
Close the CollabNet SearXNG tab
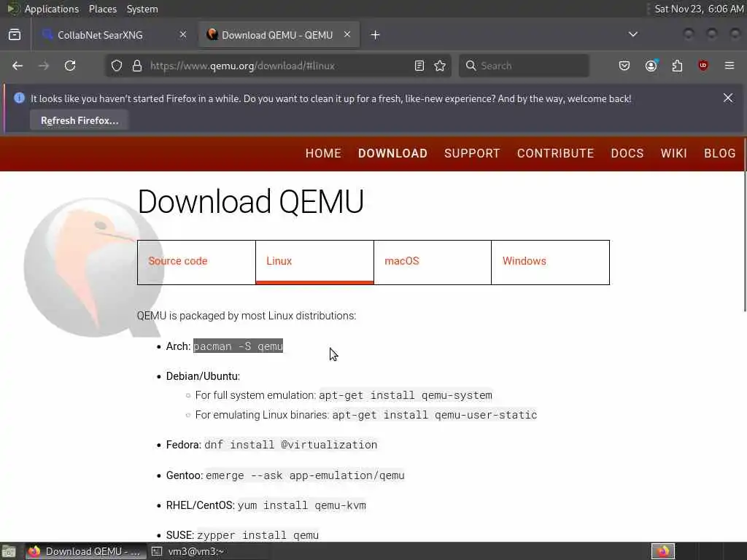tap(183, 34)
